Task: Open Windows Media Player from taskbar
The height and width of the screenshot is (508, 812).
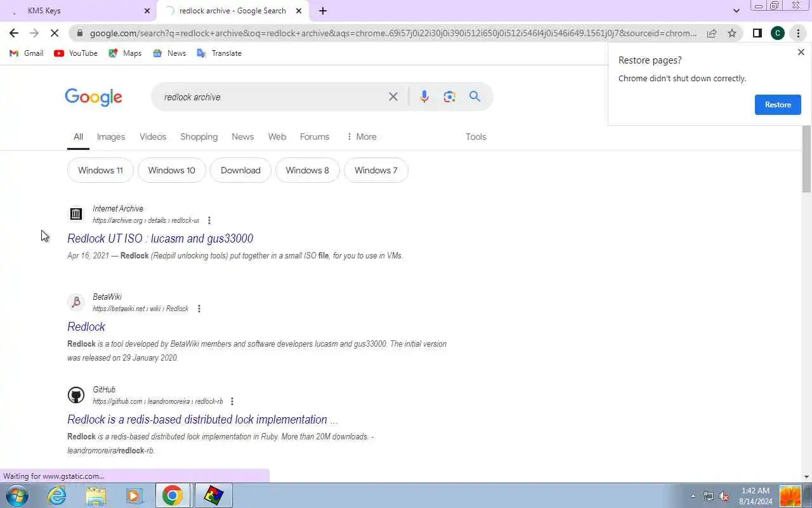Action: click(x=134, y=495)
